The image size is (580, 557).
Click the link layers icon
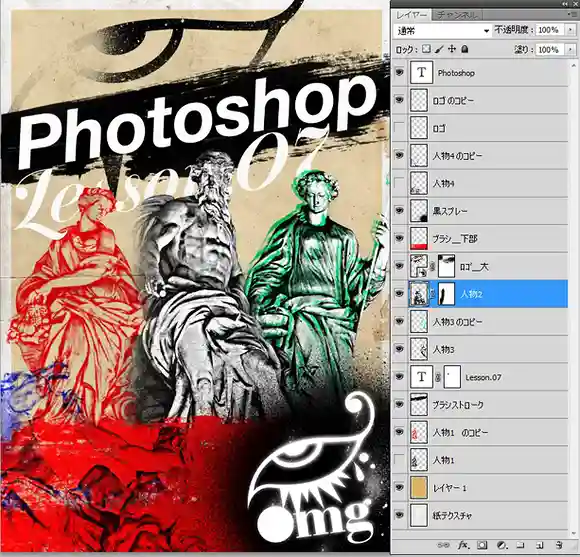click(x=444, y=545)
